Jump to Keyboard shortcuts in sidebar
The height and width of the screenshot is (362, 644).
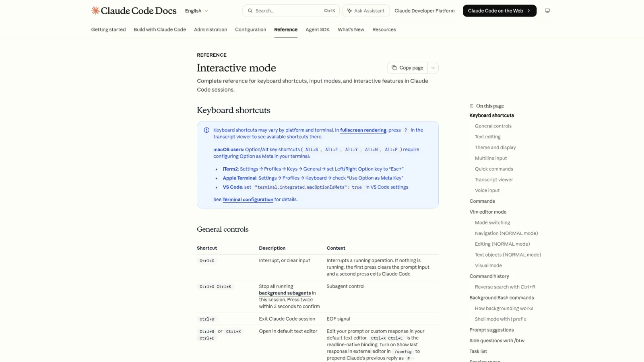[x=491, y=115]
